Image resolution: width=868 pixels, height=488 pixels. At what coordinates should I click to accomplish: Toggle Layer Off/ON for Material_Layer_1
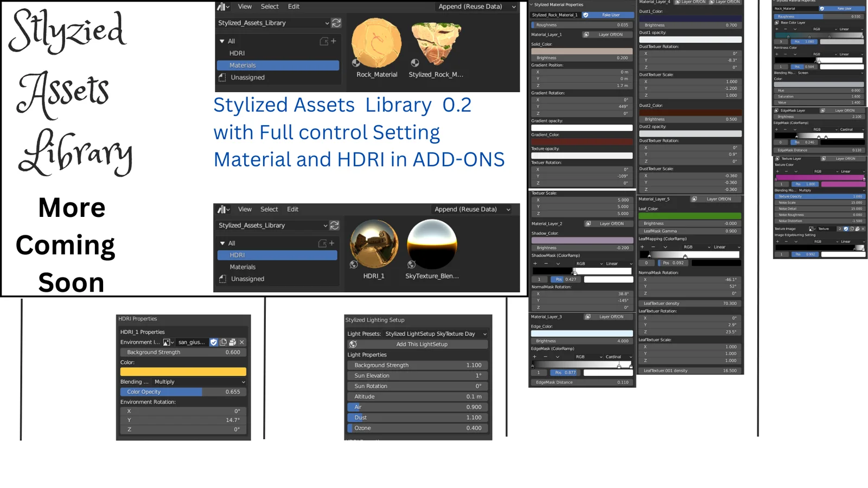607,35
